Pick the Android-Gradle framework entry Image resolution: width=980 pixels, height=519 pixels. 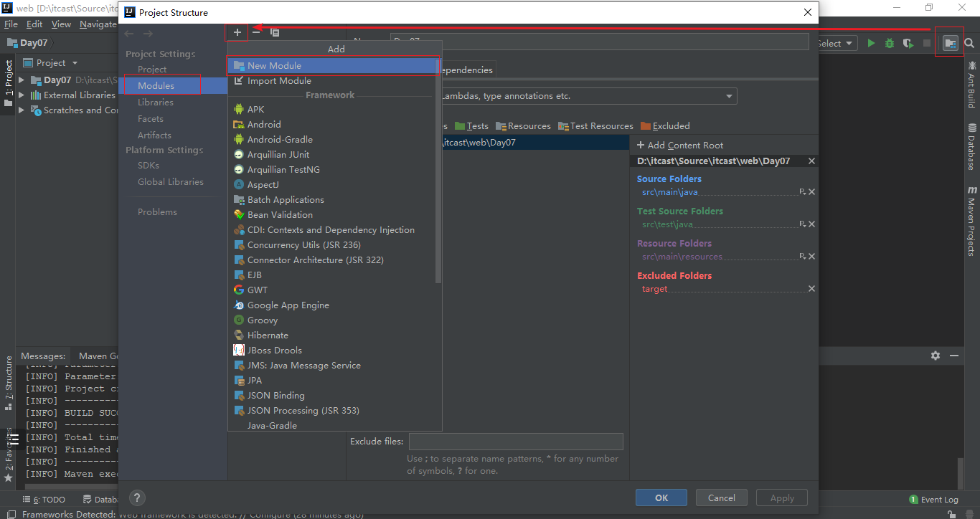click(x=279, y=140)
